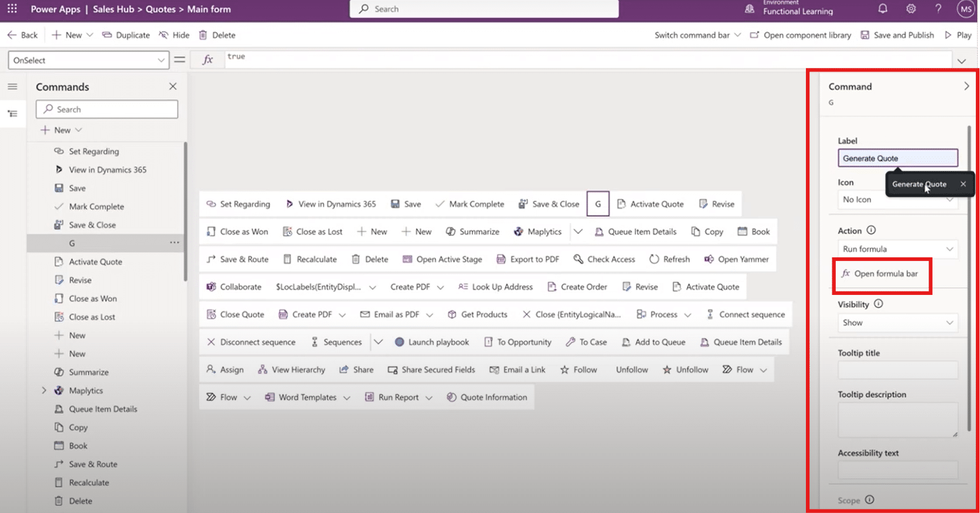Click Save and Publish
This screenshot has height=513, width=980.
(x=897, y=35)
